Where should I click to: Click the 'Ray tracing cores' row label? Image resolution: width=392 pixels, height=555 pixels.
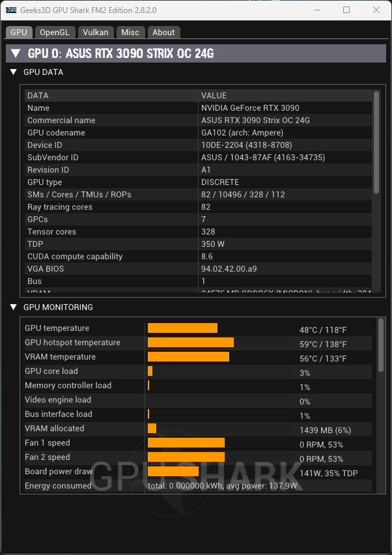coord(60,207)
